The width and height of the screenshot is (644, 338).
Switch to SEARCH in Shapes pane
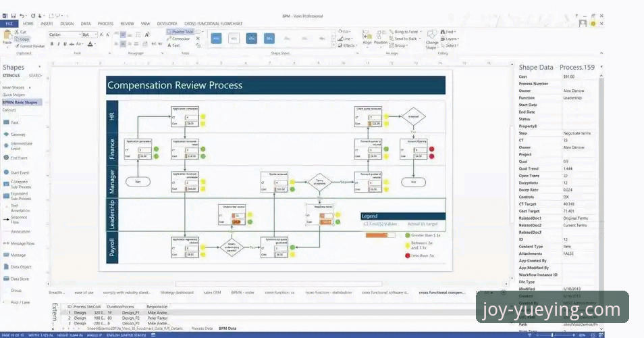coord(35,76)
